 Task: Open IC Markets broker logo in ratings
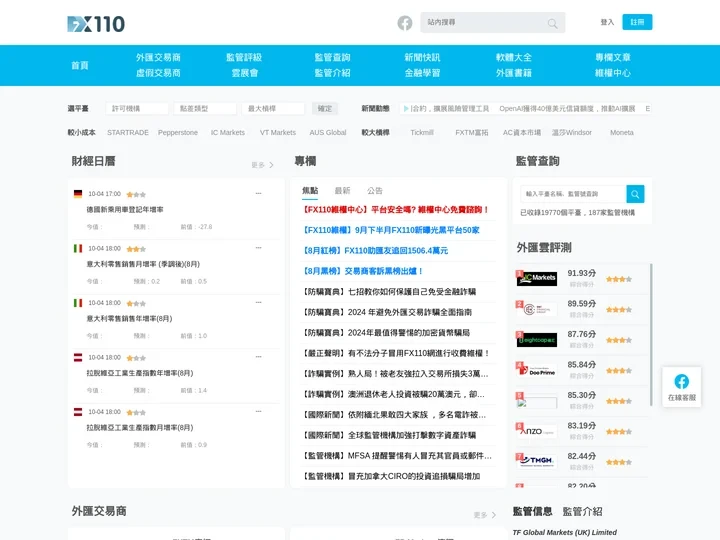(x=537, y=278)
